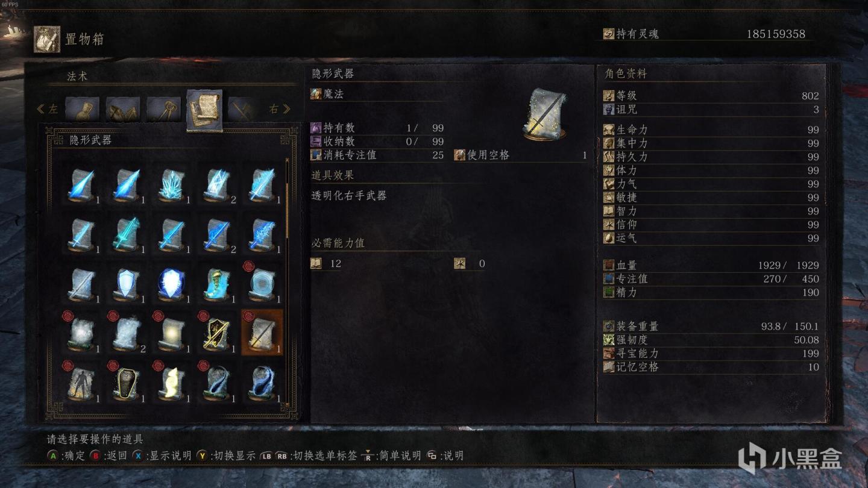This screenshot has height=488, width=868.
Task: Click the highlighted 隐形武器 scroll slot
Action: pos(262,333)
